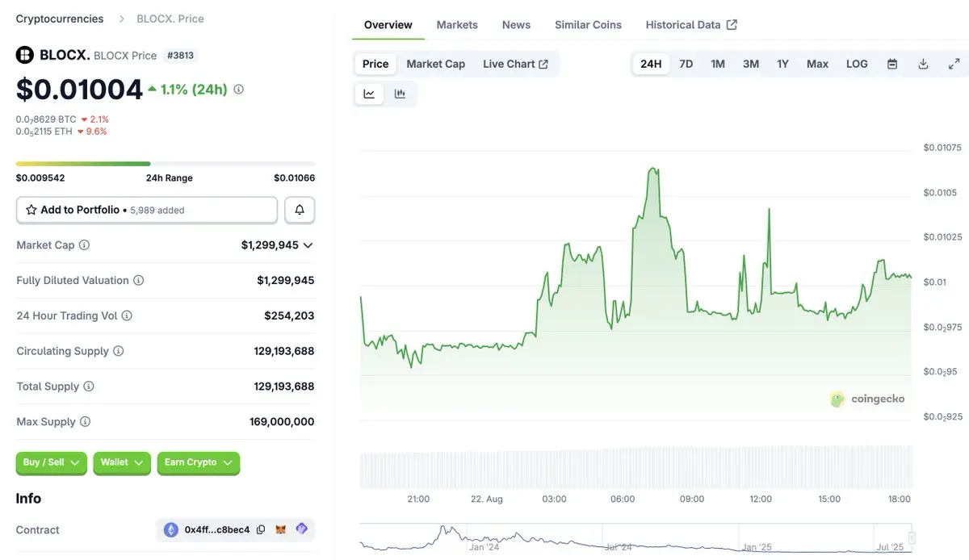Click the #3813 rank badge
Screen dimensions: 969x560
(x=180, y=56)
